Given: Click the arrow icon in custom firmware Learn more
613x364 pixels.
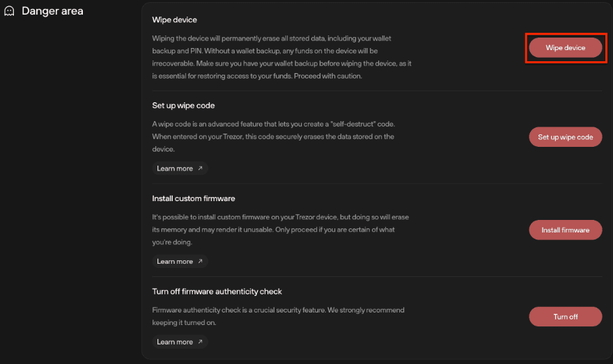Looking at the screenshot, I should coord(201,262).
